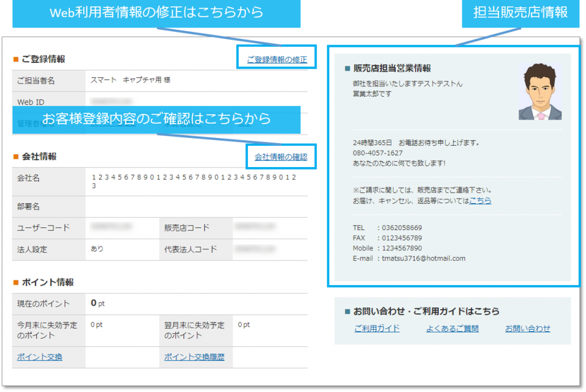Click the こちら link for returns info
586x392 pixels.
click(480, 201)
